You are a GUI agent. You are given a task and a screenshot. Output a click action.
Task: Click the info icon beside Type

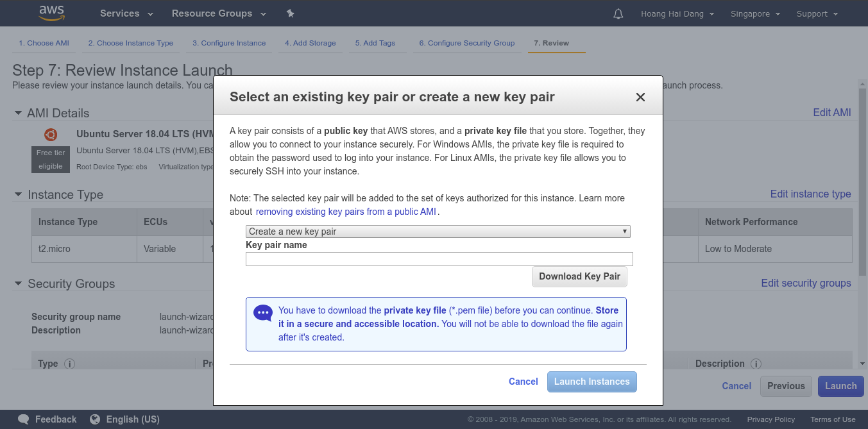pos(69,364)
